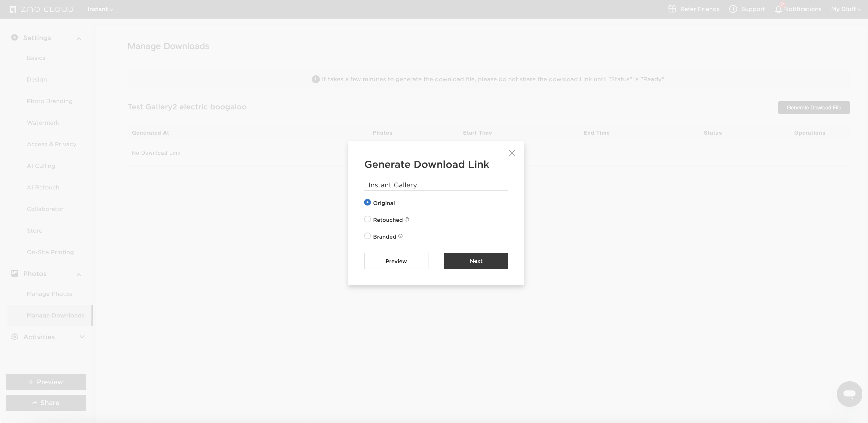Click the Instant Gallery name field
Image resolution: width=868 pixels, height=423 pixels.
pos(436,185)
